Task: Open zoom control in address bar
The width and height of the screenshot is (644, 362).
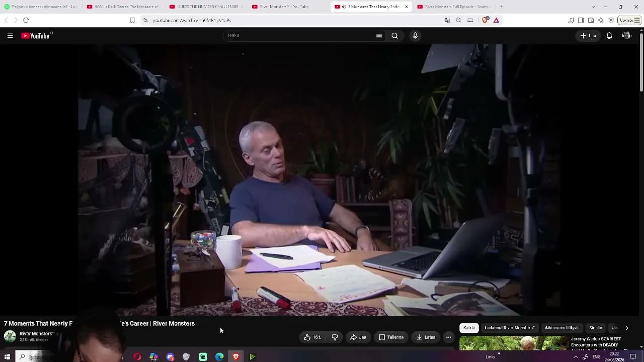Action: click(458, 20)
